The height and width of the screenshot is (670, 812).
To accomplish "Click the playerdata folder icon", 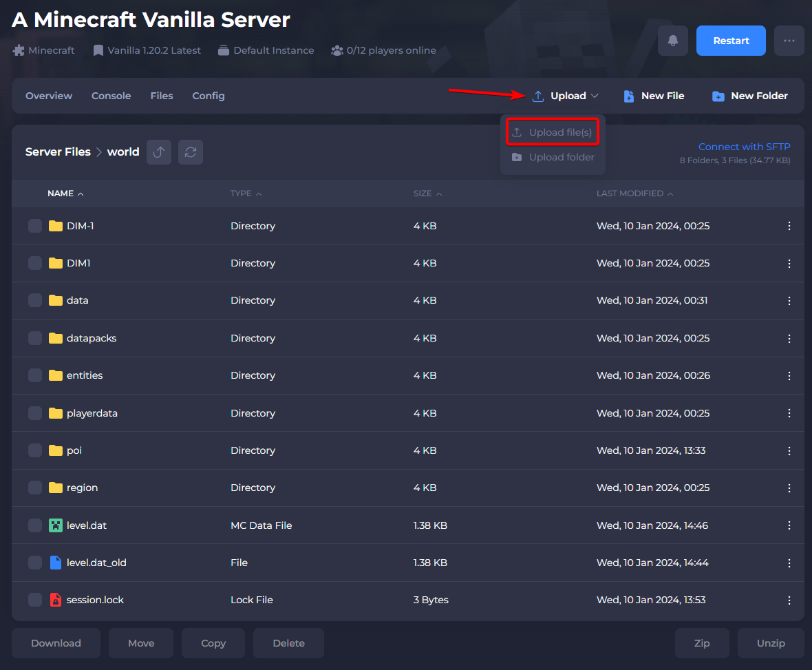I will pyautogui.click(x=56, y=413).
